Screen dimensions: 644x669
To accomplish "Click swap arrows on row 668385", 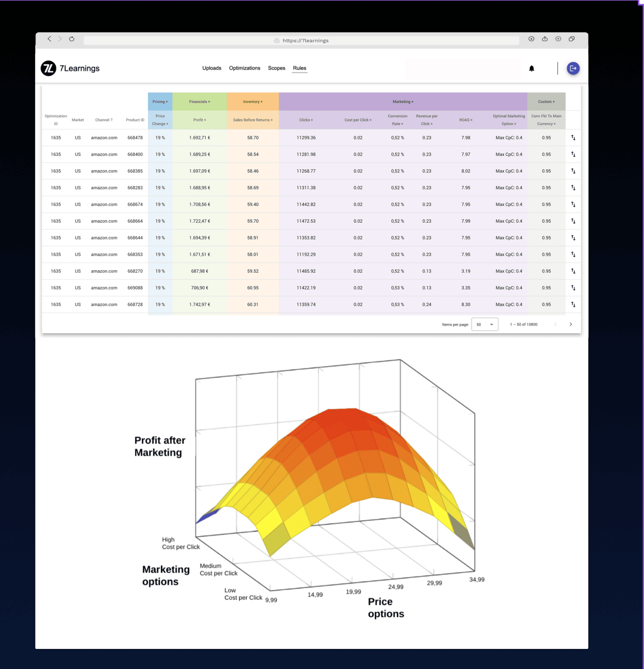I will tap(573, 171).
